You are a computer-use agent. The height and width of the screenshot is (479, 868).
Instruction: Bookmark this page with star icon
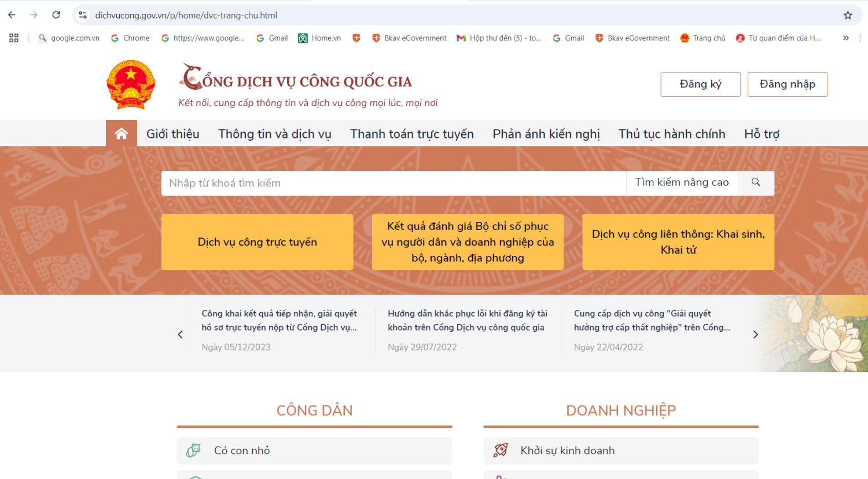pos(848,15)
